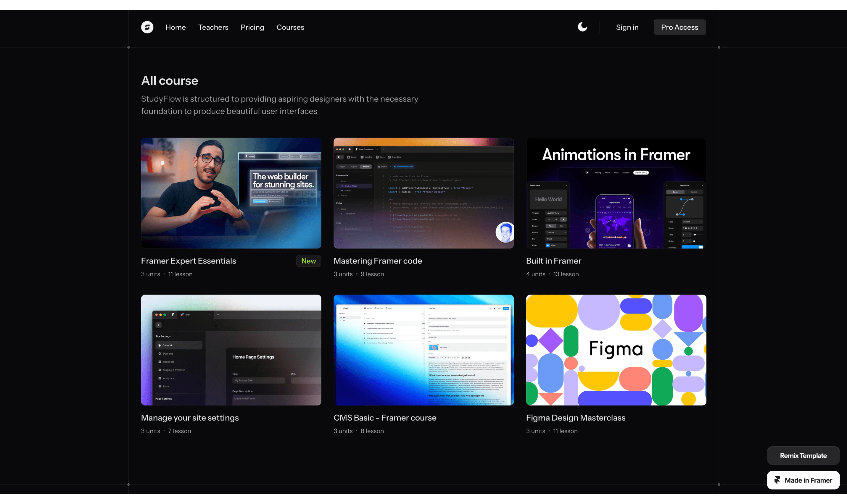
Task: Open the Home menu item
Action: [175, 27]
